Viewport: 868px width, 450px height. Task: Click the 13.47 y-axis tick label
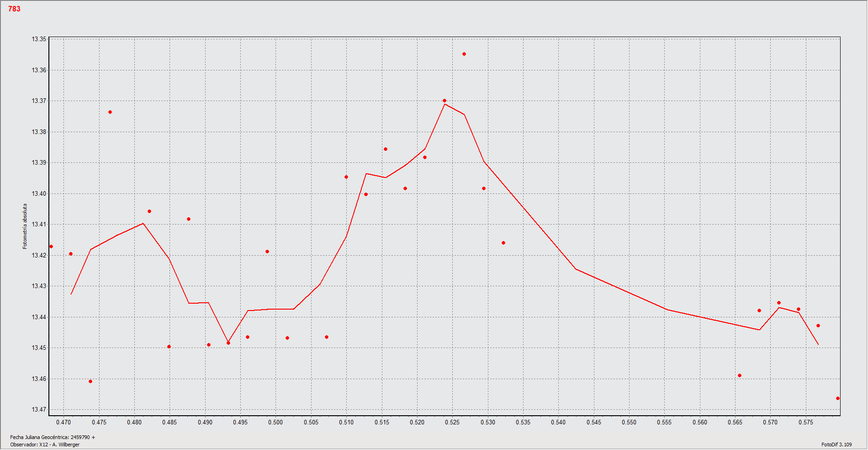click(x=39, y=409)
